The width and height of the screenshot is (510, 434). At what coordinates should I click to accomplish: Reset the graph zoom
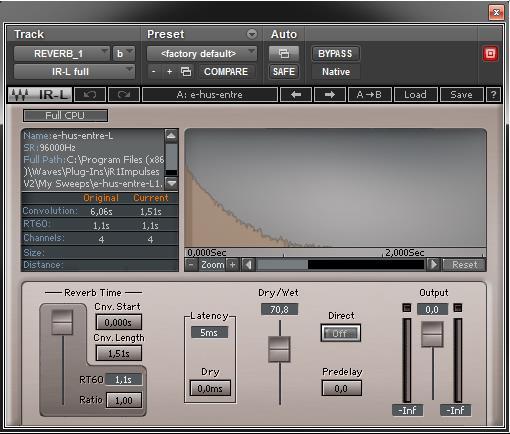click(464, 265)
